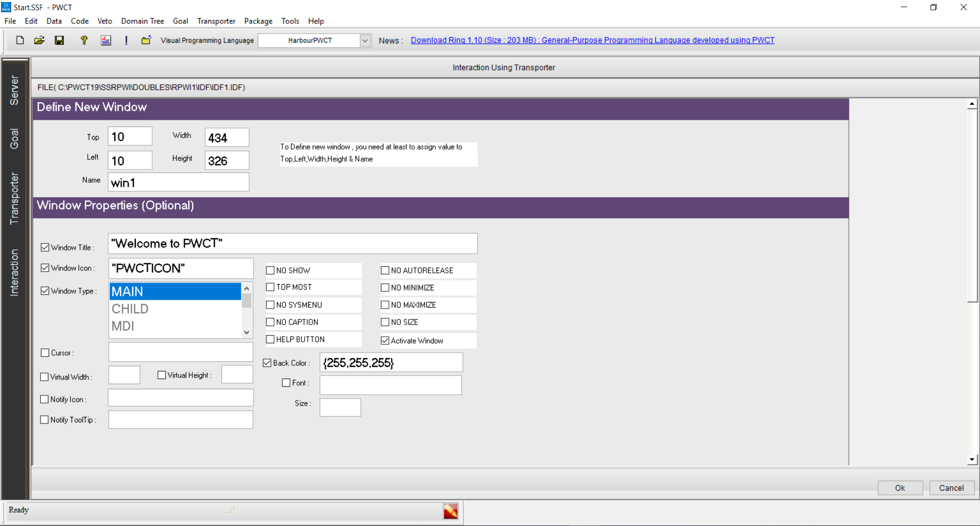Open the Goal menu
Screen dimensions: 980x526
pos(181,21)
